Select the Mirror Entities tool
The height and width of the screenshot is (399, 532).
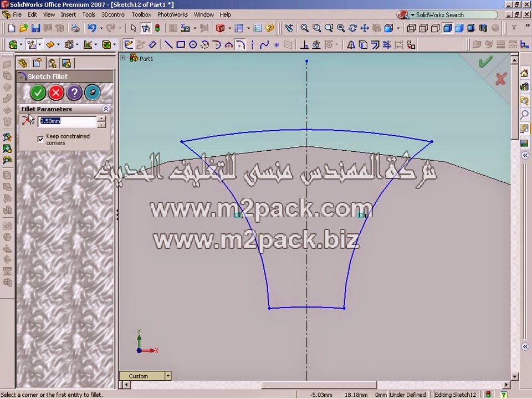click(351, 45)
